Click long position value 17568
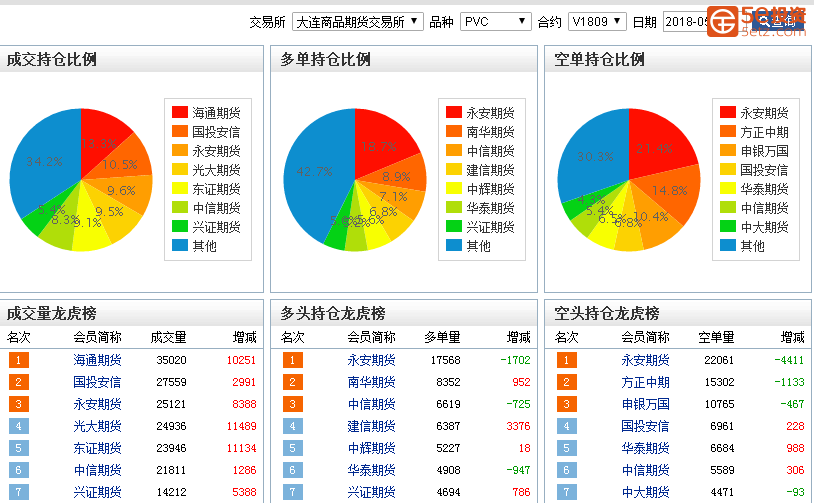The image size is (814, 503). pos(445,360)
